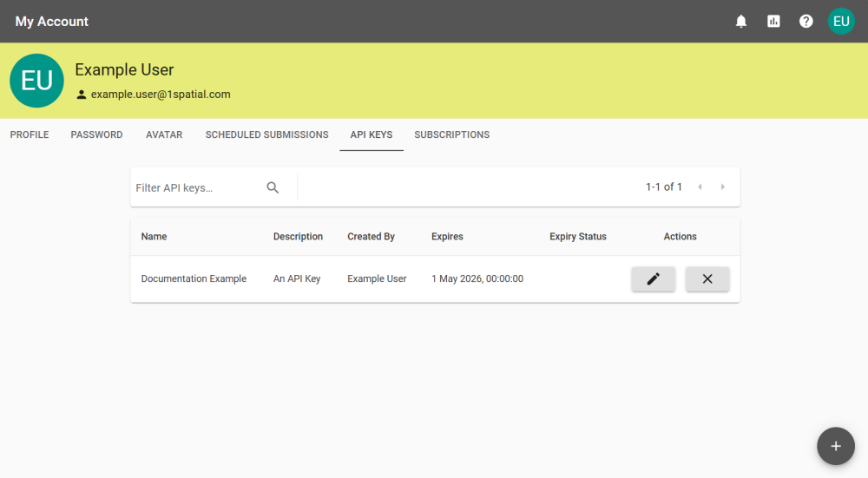Open the Scheduled Submissions tab
The image size is (868, 478).
click(266, 135)
